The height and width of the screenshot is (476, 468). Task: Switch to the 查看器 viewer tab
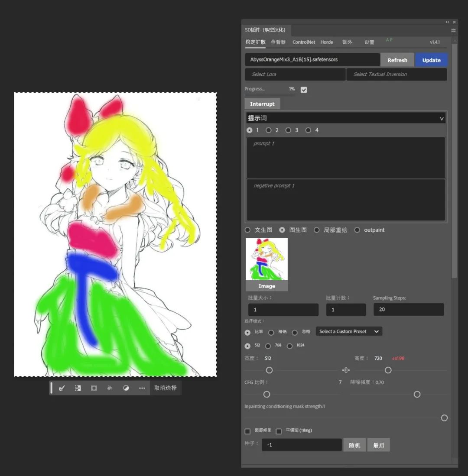[x=278, y=42]
